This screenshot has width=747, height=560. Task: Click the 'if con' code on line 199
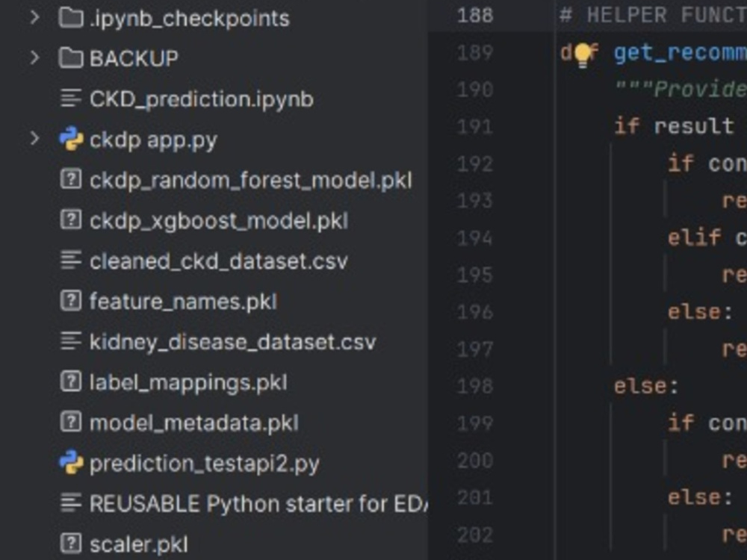point(707,423)
